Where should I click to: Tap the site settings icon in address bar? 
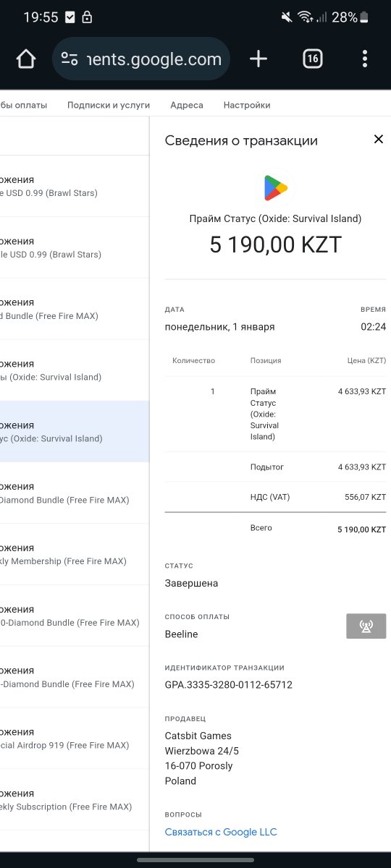pos(70,59)
